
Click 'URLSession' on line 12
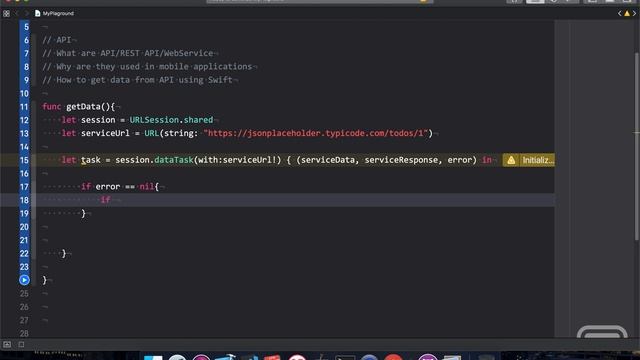click(x=154, y=120)
